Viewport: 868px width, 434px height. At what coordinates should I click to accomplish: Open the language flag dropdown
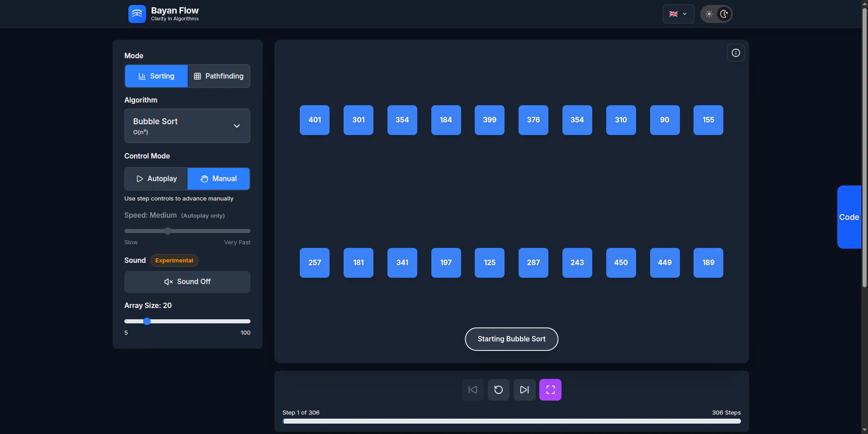[x=678, y=14]
